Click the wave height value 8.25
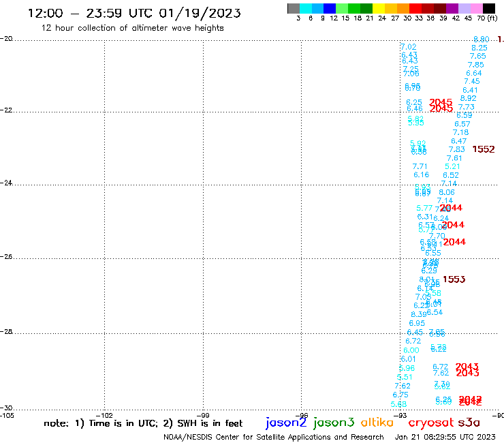Screen dimensions: 504x443 [x=479, y=48]
